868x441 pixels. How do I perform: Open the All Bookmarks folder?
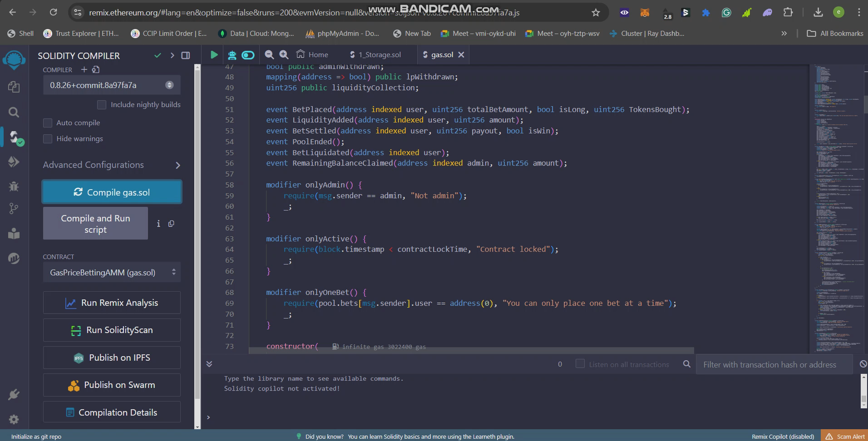(835, 33)
